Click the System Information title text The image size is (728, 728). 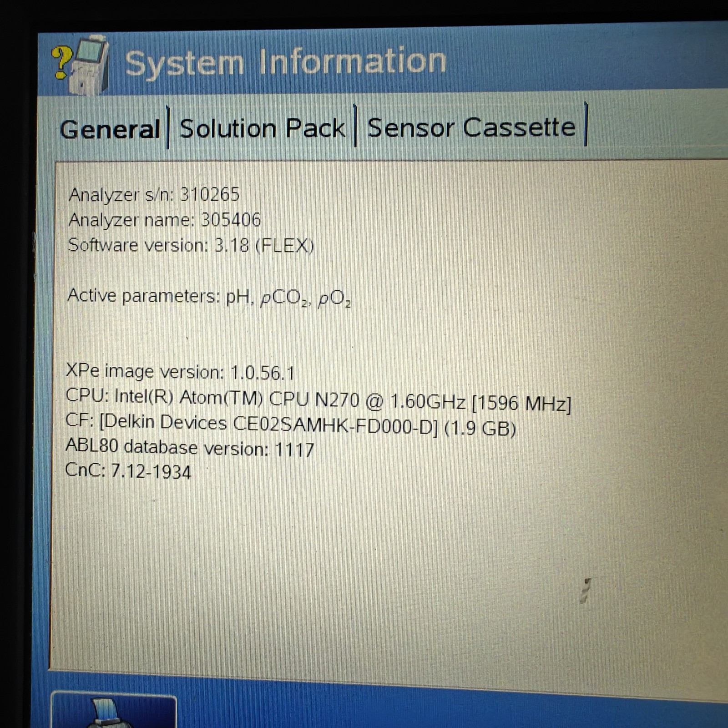coord(286,61)
